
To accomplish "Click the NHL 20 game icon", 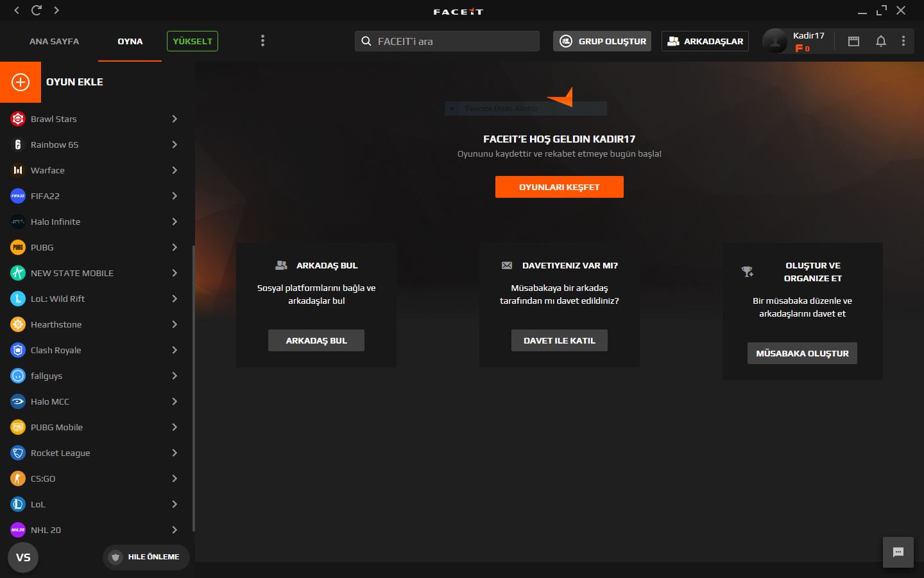I will coord(18,530).
